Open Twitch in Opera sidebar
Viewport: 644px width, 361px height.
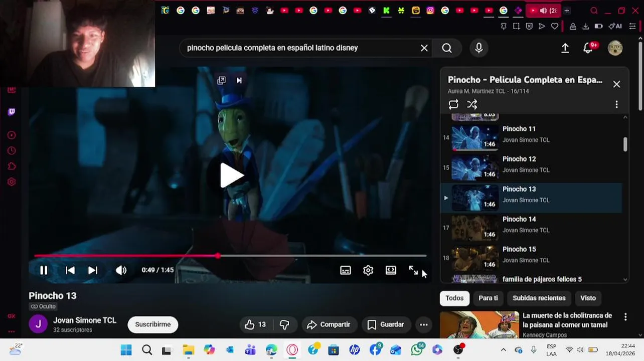12,112
